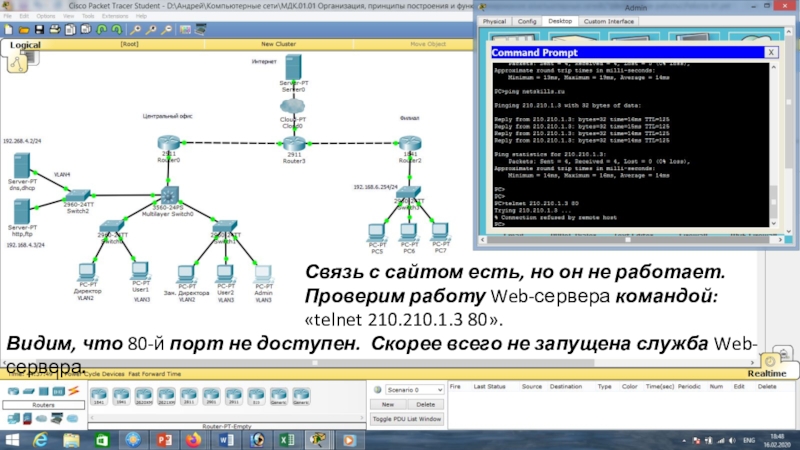
Task: Open PowerPoint from the taskbar
Action: tap(164, 440)
